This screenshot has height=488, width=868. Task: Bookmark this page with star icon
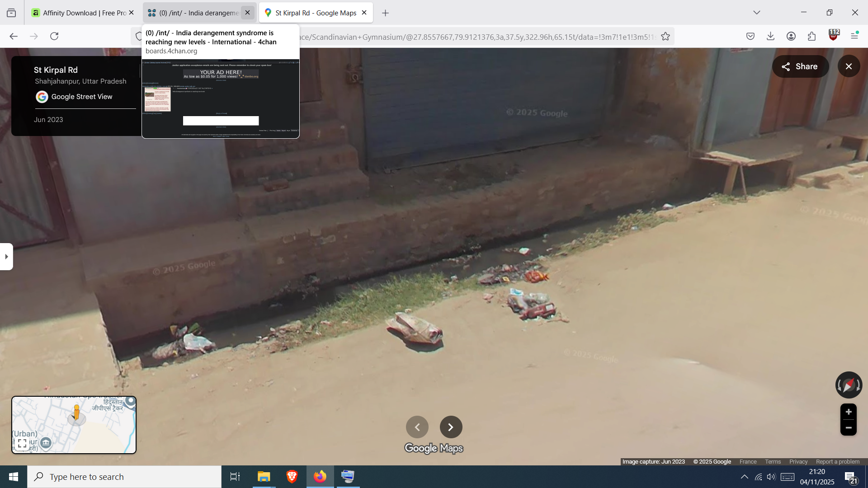(x=665, y=37)
